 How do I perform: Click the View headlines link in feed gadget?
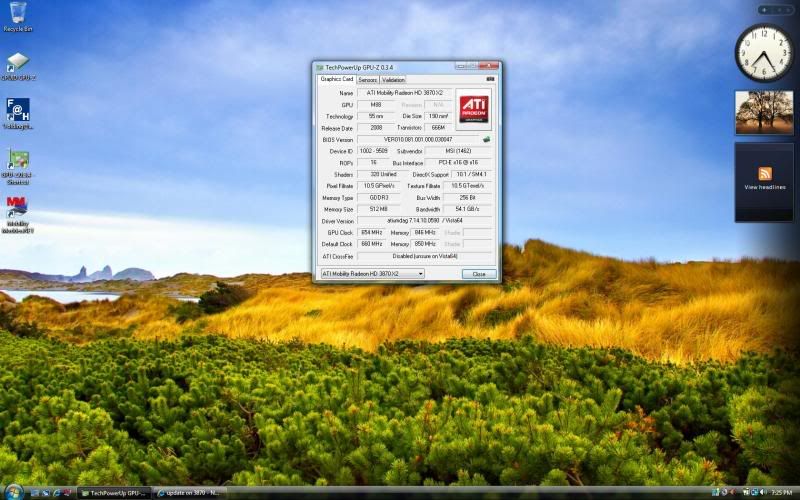point(765,187)
